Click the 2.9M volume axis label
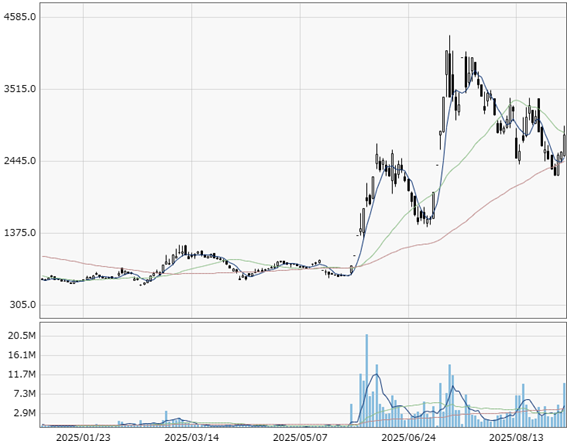The image size is (567, 441). (25, 413)
